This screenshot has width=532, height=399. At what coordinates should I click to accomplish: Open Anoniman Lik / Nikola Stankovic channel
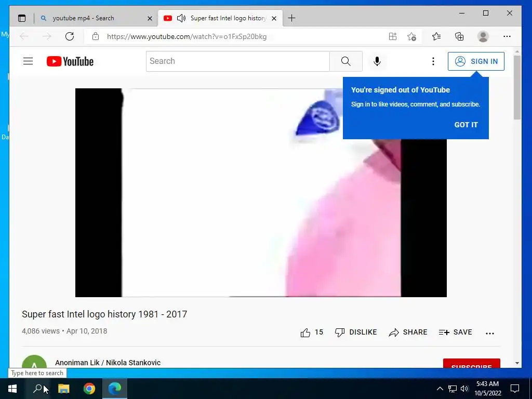108,363
